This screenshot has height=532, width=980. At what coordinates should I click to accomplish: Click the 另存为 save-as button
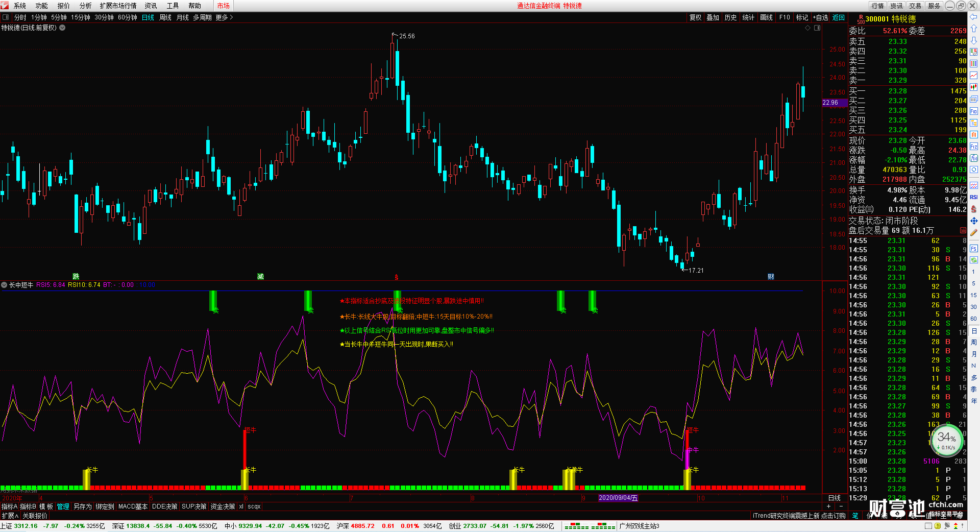pos(83,506)
